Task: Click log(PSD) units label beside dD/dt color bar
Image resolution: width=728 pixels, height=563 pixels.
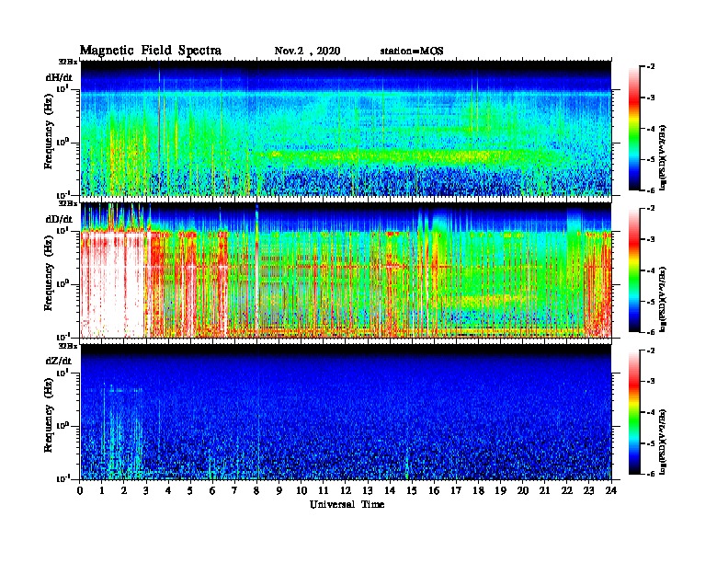Action: click(663, 299)
